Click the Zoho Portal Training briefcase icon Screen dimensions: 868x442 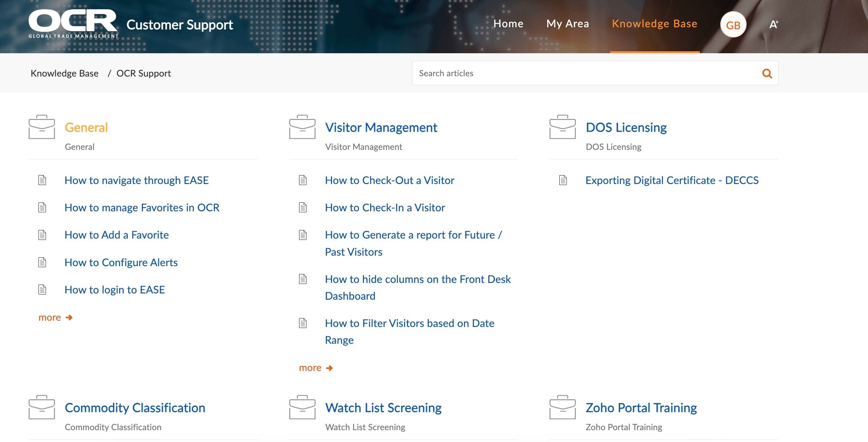[563, 407]
